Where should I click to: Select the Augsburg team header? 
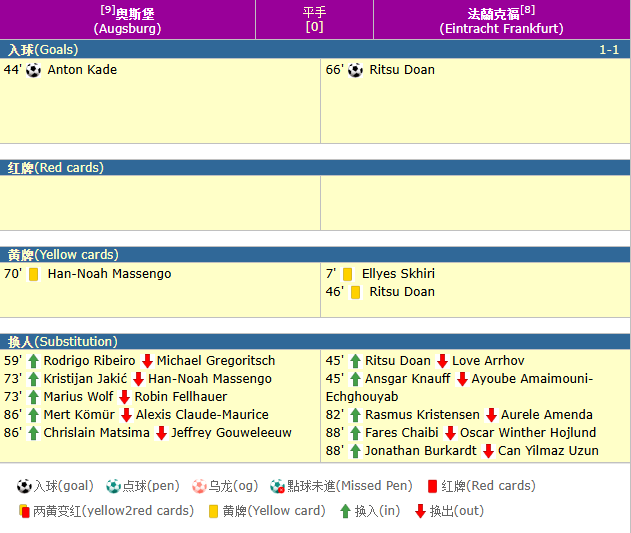(x=128, y=20)
